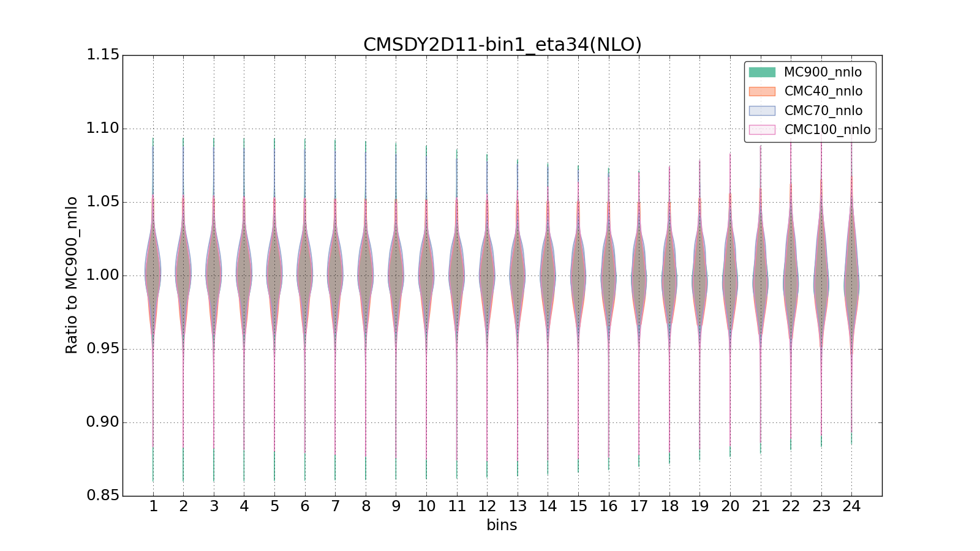
Task: Click the y-axis tick label 1.15
Action: pyautogui.click(x=102, y=55)
